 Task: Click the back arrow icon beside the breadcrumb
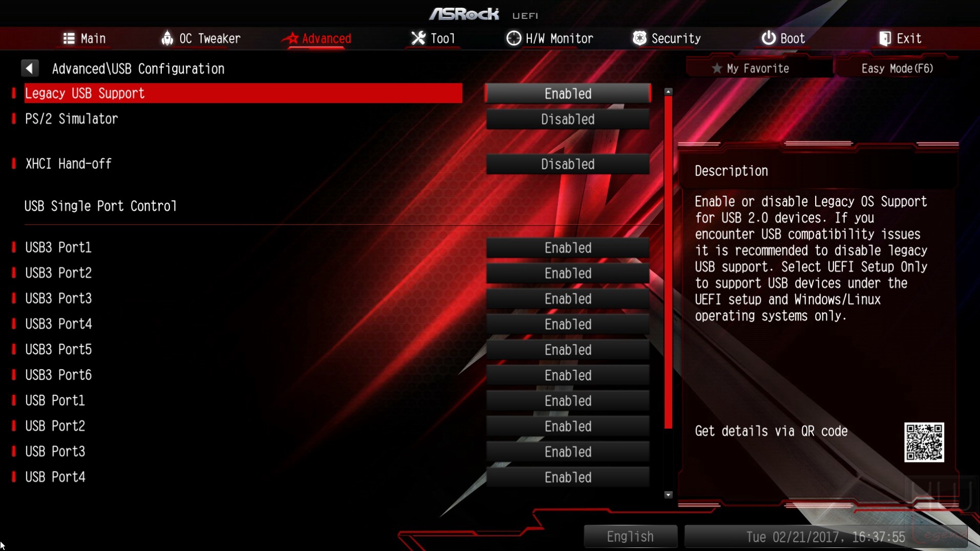pyautogui.click(x=30, y=68)
